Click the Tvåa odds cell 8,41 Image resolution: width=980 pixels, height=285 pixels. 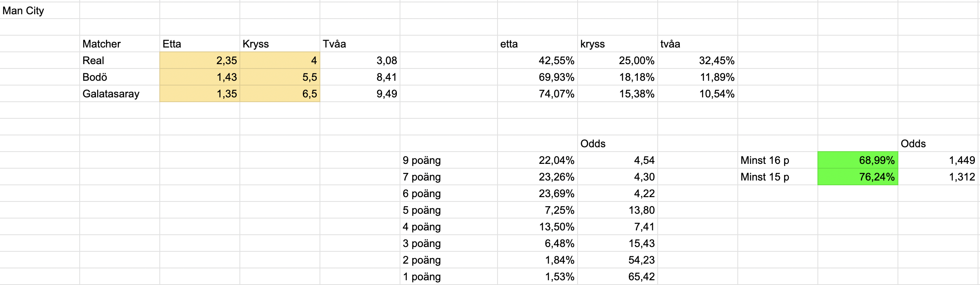pos(360,77)
